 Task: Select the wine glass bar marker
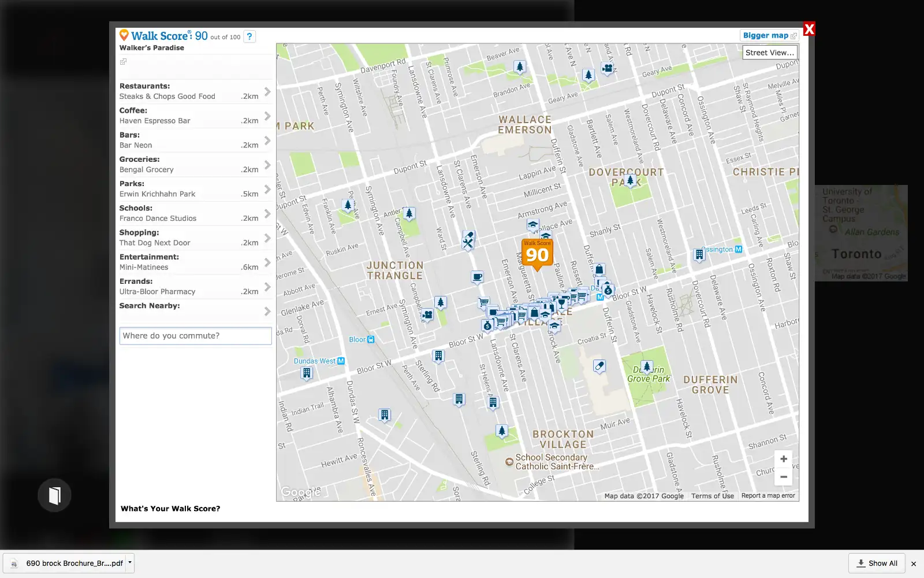(x=561, y=303)
